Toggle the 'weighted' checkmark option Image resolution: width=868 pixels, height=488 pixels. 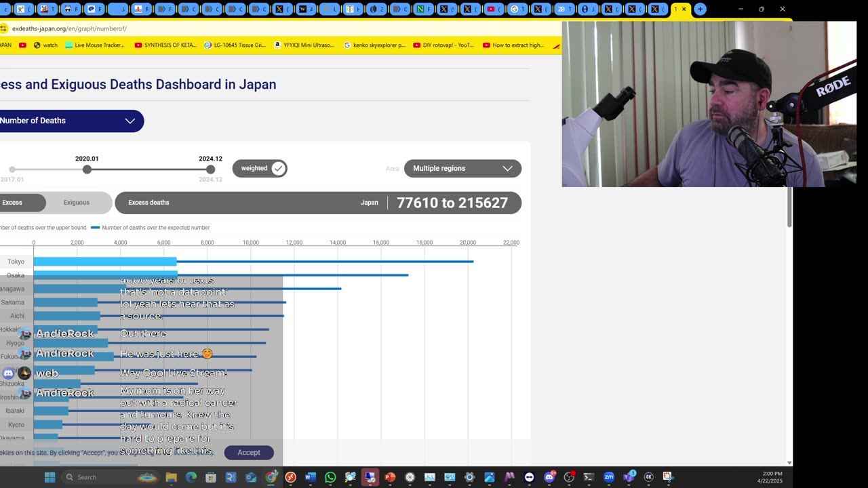point(260,168)
